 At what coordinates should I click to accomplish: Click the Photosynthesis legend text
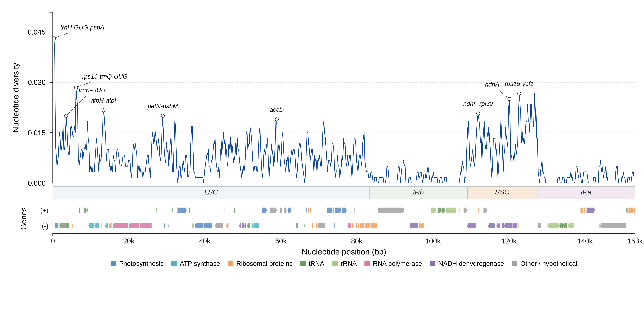[x=141, y=264]
